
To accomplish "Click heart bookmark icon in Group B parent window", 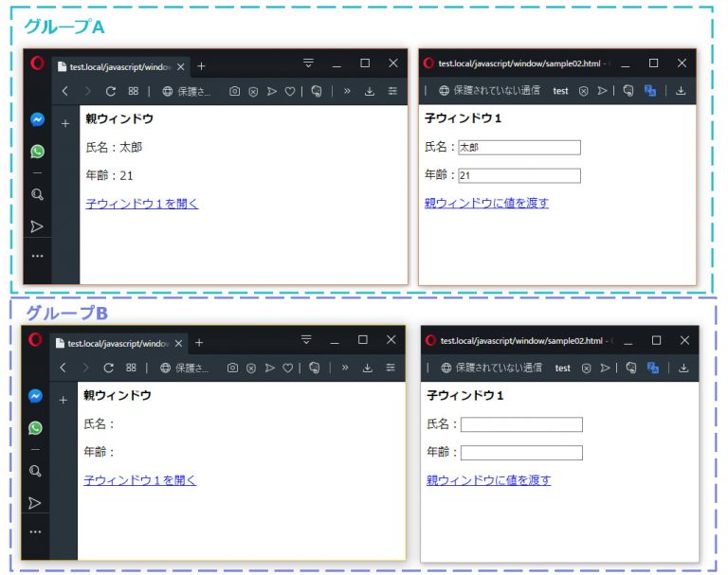I will click(288, 368).
